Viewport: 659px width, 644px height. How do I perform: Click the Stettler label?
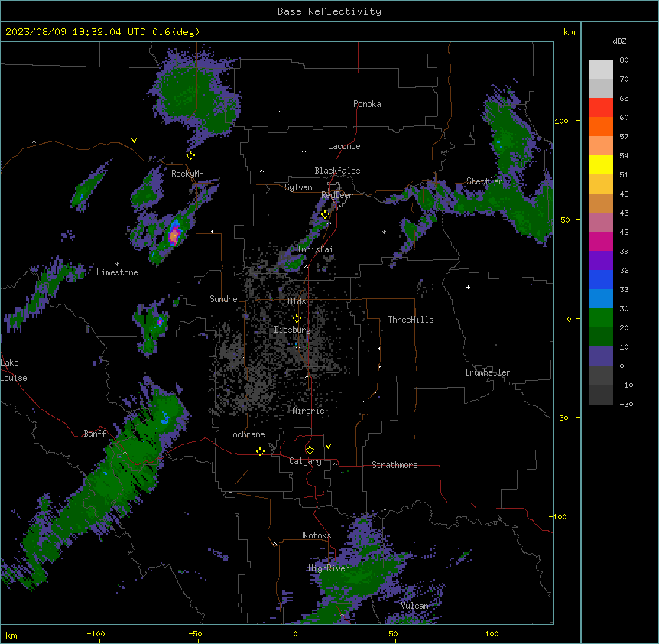[x=485, y=181]
